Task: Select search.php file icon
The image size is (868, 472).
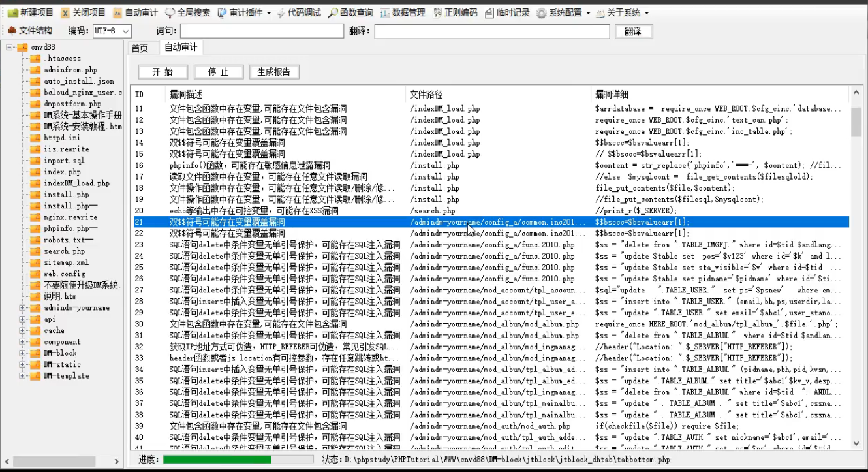Action: pyautogui.click(x=35, y=251)
